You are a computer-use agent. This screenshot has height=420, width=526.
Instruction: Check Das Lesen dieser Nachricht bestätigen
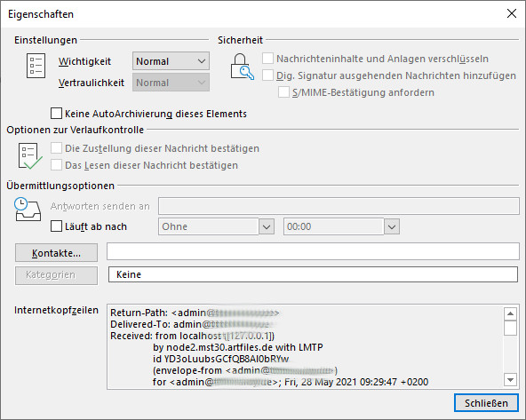(x=56, y=165)
